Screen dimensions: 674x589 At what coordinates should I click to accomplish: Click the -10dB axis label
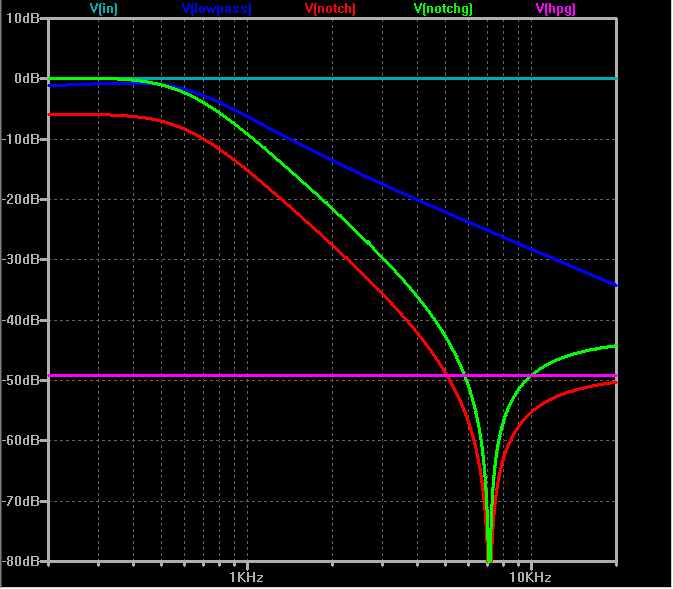click(21, 139)
